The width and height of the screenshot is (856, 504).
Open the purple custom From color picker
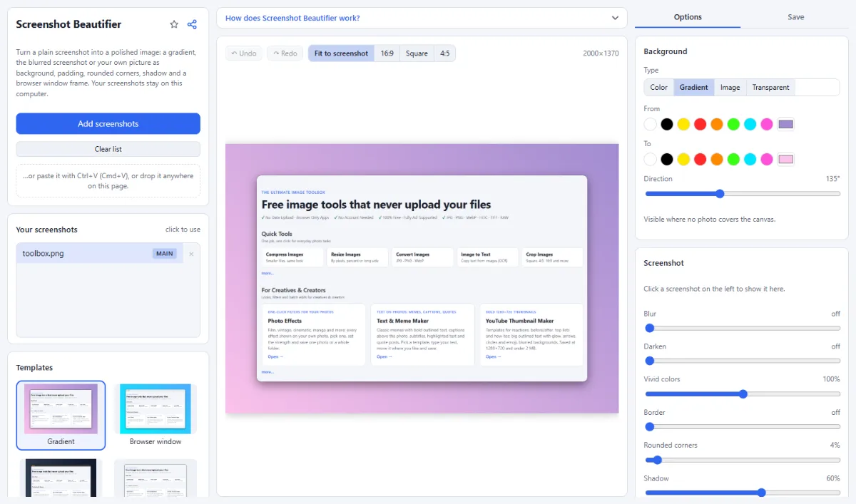(x=785, y=124)
